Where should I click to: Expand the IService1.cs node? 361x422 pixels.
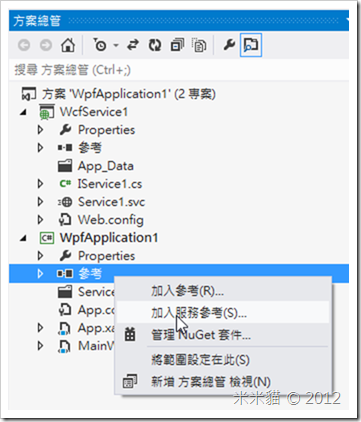coord(40,184)
